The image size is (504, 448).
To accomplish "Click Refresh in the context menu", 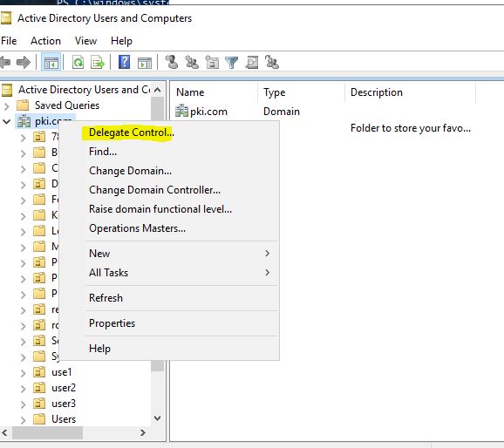I will pos(106,298).
